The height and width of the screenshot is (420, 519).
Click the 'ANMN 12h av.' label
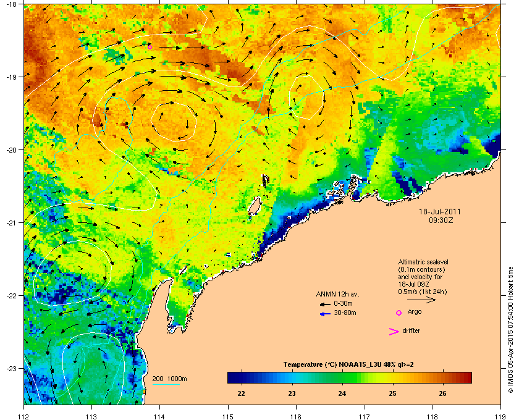pyautogui.click(x=337, y=294)
